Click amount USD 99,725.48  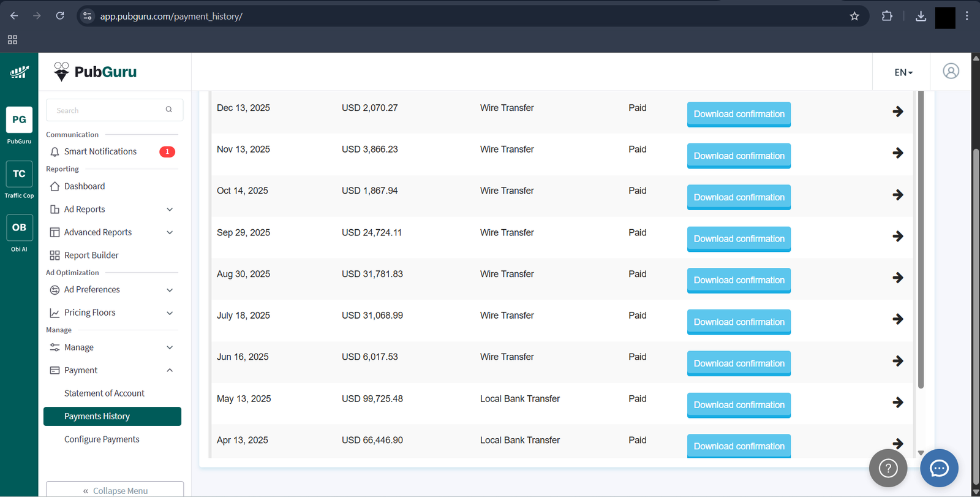coord(372,399)
